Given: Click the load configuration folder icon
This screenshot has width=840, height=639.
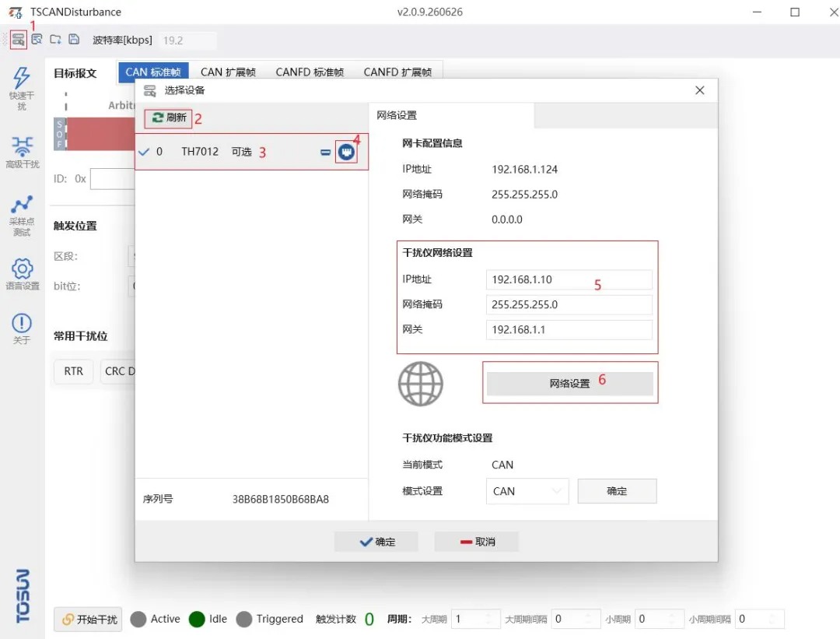Looking at the screenshot, I should tap(55, 39).
